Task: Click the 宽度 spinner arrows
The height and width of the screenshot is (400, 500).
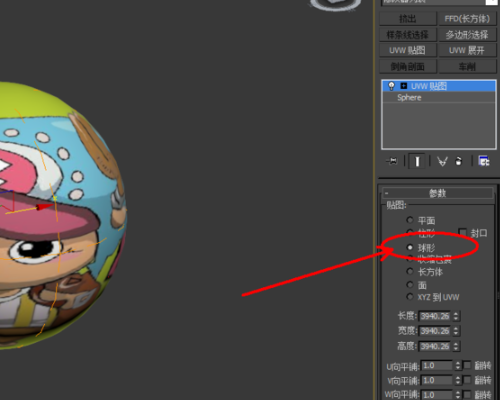Action: pos(456,331)
